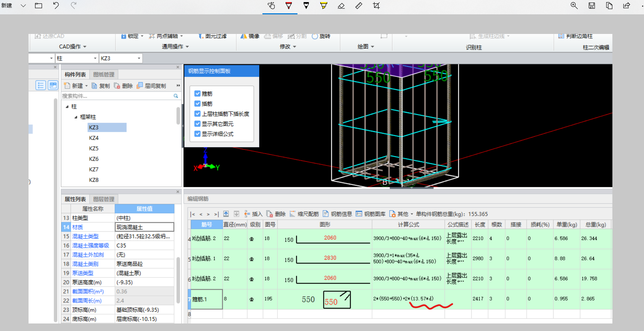Click 删除 in the rebar editor toolbar
The width and height of the screenshot is (644, 331).
click(276, 214)
